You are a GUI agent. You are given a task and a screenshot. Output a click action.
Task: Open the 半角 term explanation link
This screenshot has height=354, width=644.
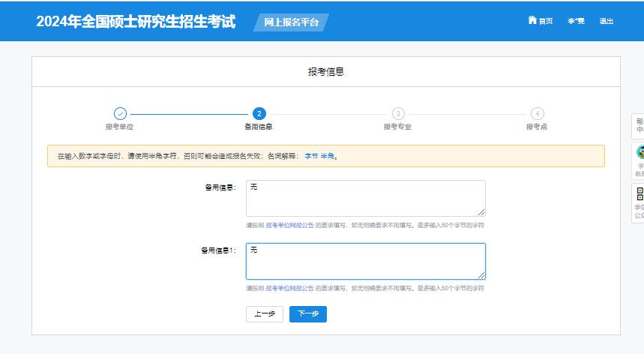pyautogui.click(x=328, y=156)
